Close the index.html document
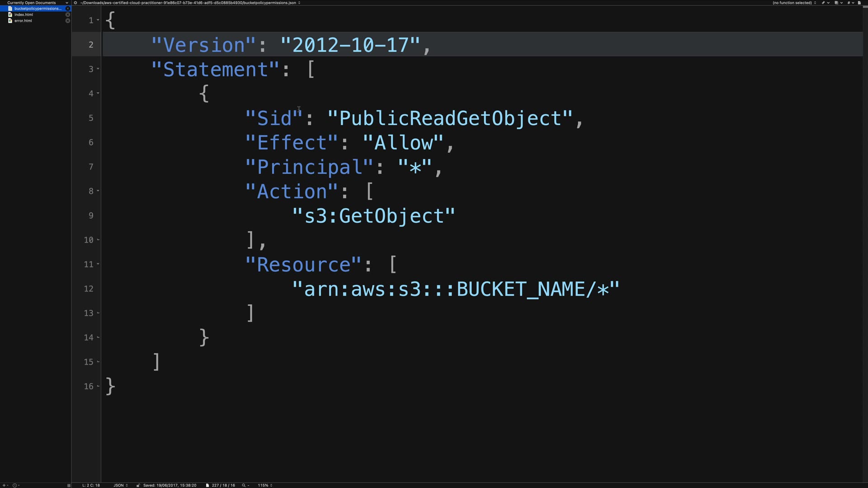Viewport: 868px width, 488px height. (68, 14)
